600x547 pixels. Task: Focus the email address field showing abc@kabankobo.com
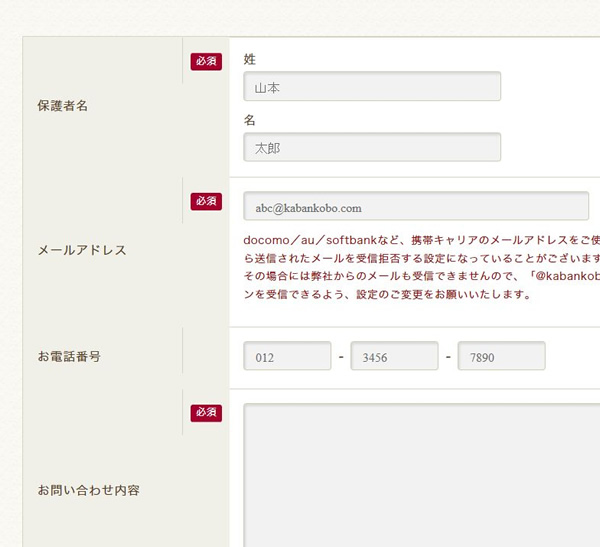coord(415,207)
